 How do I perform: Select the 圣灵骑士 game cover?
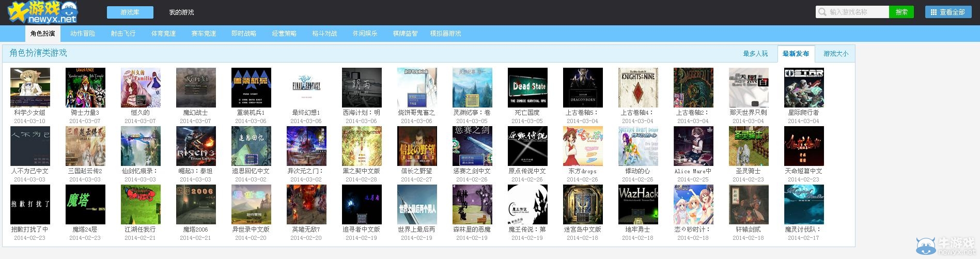[x=749, y=146]
